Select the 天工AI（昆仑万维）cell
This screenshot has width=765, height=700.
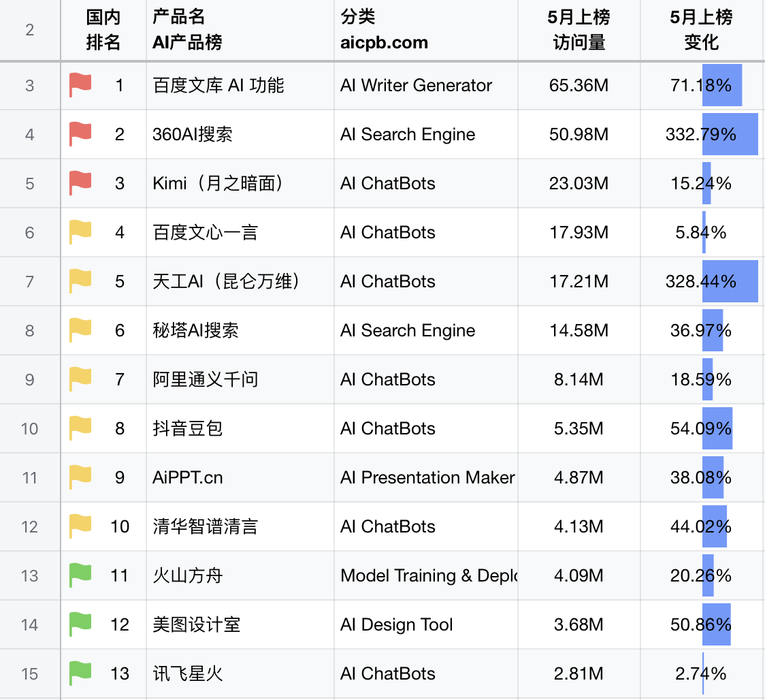point(240,282)
